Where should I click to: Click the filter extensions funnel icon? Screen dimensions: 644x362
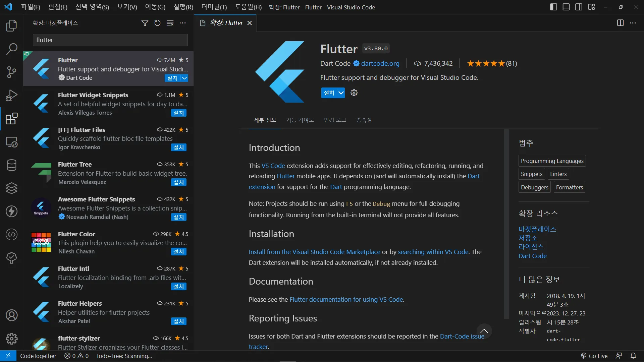tap(145, 23)
